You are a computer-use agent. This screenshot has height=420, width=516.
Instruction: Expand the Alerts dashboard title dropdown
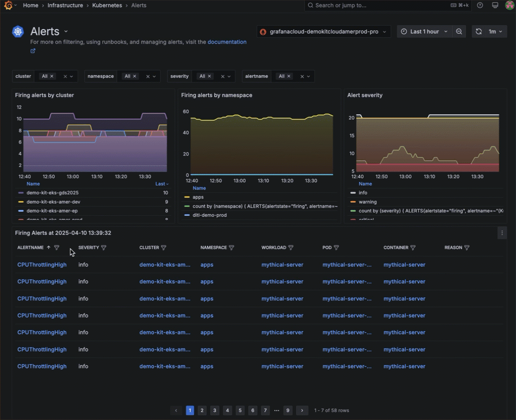[66, 31]
